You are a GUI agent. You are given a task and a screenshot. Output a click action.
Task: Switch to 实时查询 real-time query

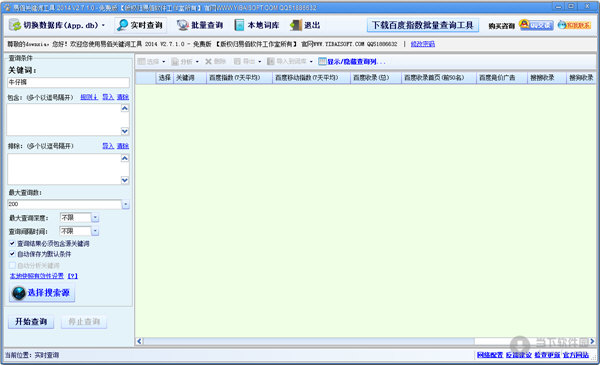(x=140, y=25)
